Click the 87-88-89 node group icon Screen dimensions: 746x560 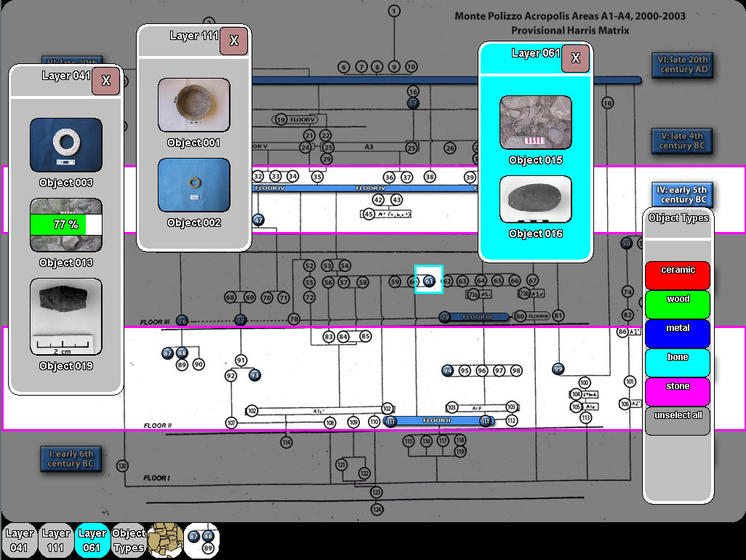tap(201, 540)
